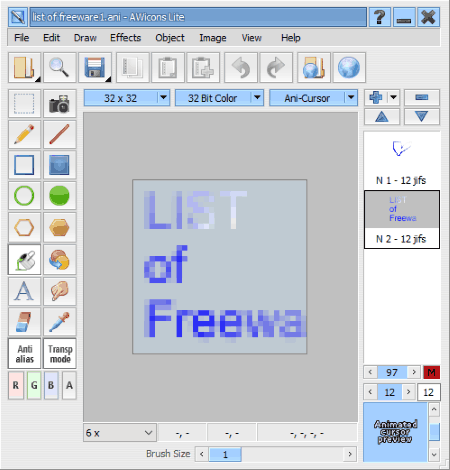Image resolution: width=450 pixels, height=470 pixels.
Task: Undo with the left curved arrow
Action: (241, 67)
